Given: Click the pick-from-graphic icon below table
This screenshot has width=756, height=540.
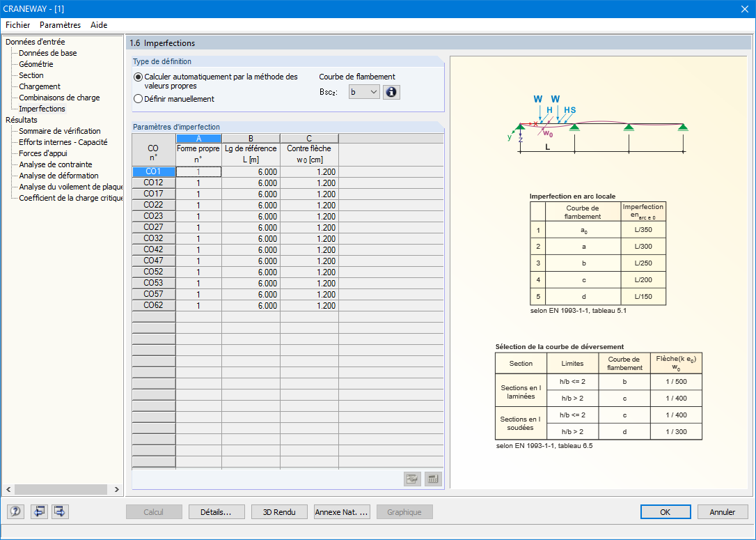Looking at the screenshot, I should point(412,479).
